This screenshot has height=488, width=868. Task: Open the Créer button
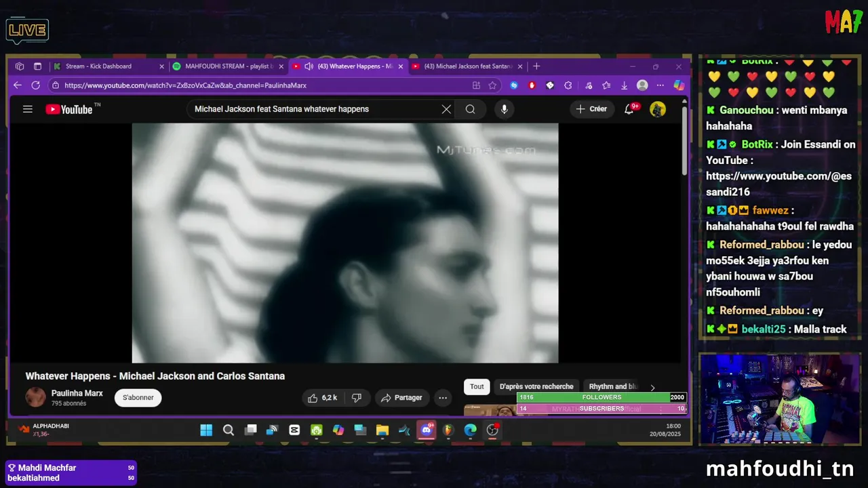(x=591, y=109)
